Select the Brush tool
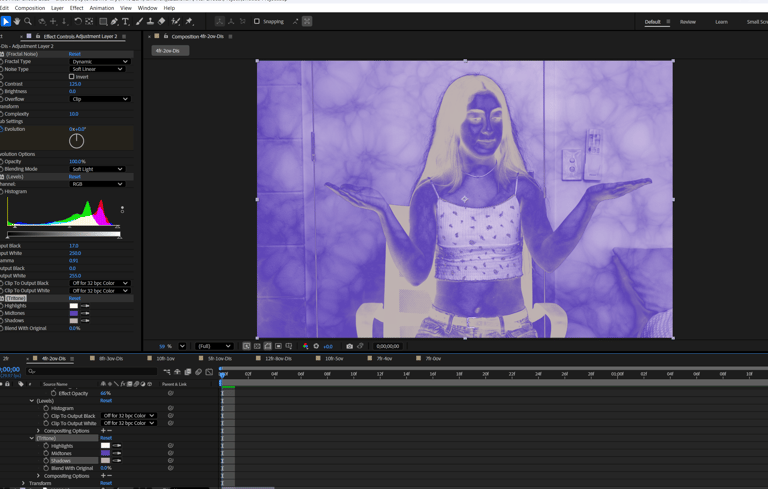 (140, 22)
